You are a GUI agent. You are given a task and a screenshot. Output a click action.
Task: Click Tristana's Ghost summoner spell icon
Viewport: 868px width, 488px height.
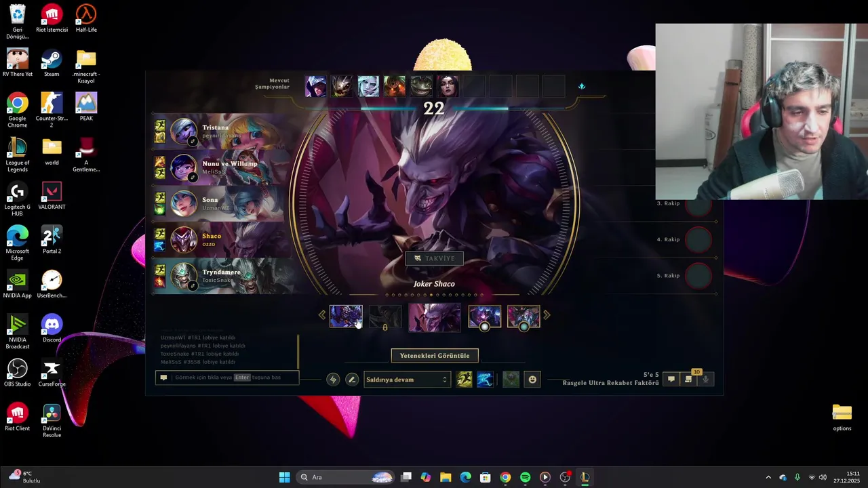160,126
